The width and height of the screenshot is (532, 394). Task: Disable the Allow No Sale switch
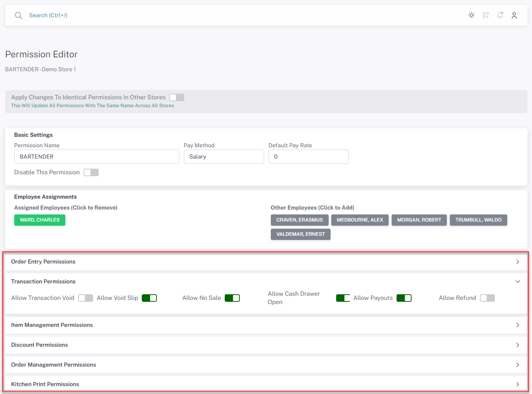232,298
